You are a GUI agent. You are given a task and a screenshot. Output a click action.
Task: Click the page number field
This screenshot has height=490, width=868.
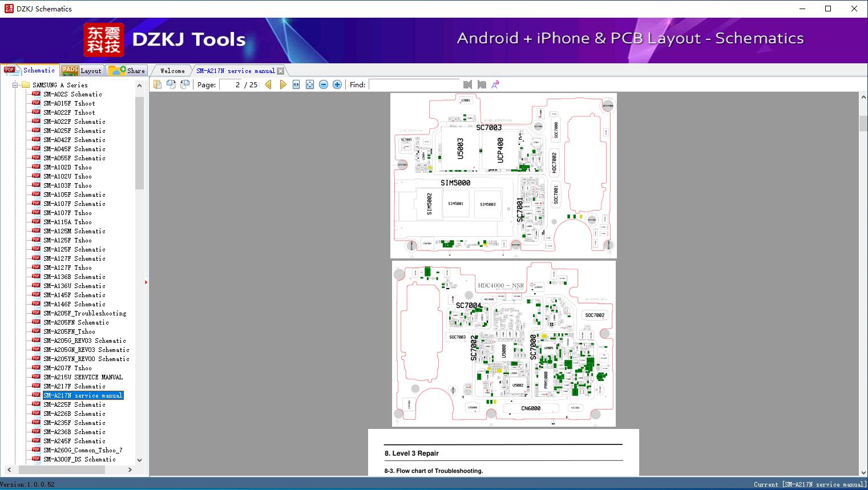[231, 84]
